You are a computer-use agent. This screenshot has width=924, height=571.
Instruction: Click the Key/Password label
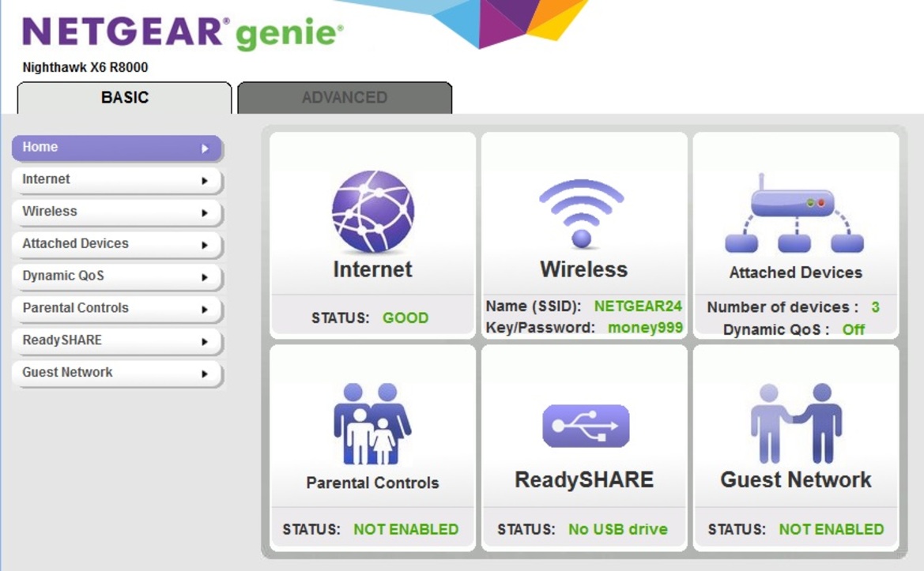click(x=540, y=328)
